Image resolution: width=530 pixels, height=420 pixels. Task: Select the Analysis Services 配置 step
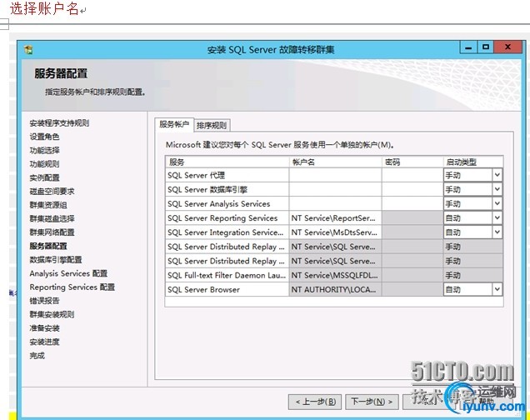[x=68, y=273]
